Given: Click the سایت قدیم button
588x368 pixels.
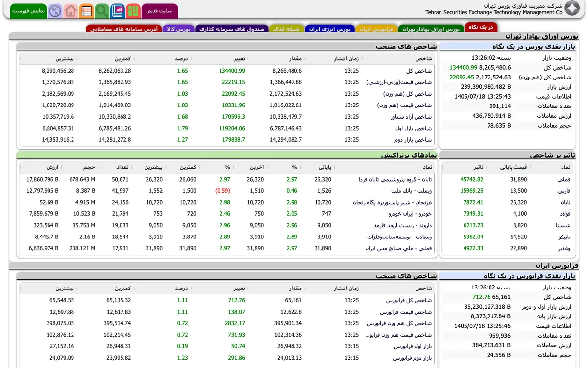Looking at the screenshot, I should coord(160,10).
